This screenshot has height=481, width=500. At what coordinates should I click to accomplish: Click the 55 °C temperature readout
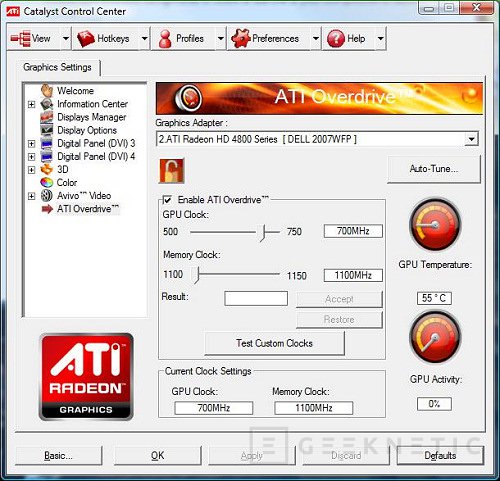[x=434, y=298]
